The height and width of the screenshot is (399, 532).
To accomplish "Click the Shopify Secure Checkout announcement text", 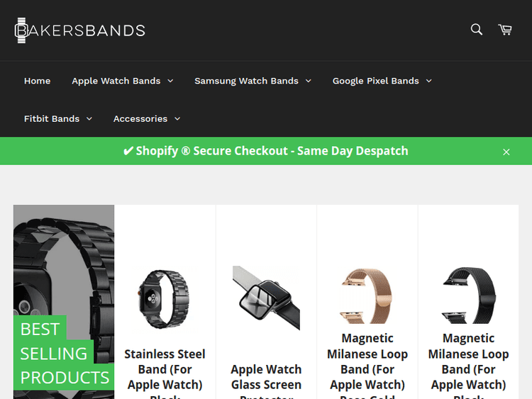I will click(266, 151).
